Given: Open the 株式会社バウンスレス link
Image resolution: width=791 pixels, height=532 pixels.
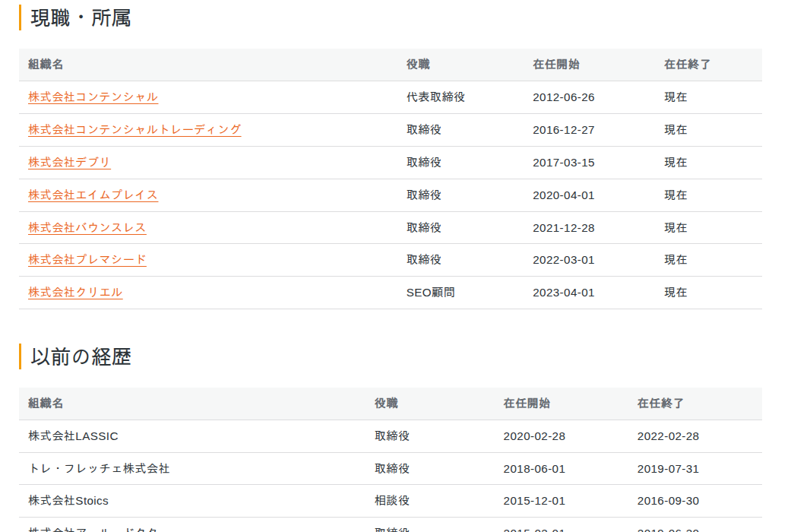Looking at the screenshot, I should 87,228.
